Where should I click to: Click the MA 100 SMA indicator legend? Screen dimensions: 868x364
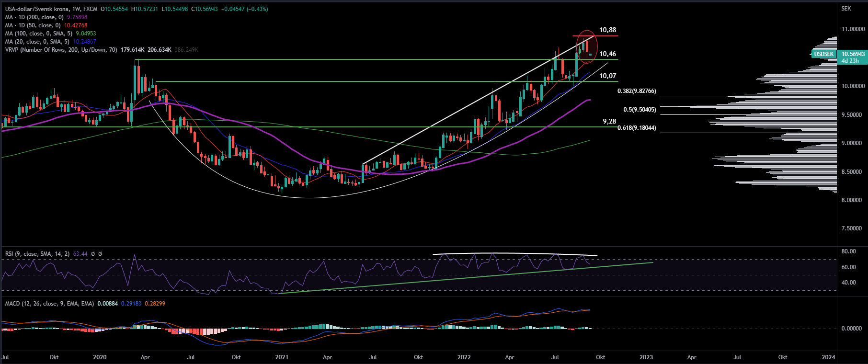click(x=39, y=34)
